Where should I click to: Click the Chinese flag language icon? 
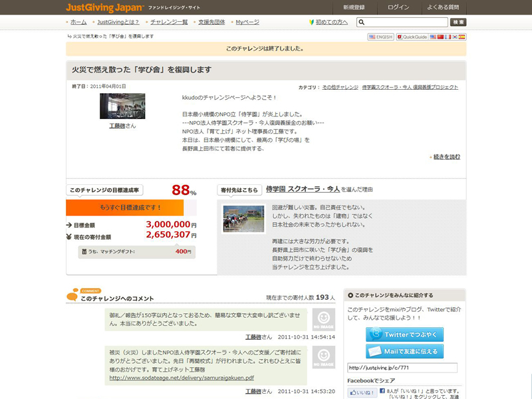coord(440,37)
